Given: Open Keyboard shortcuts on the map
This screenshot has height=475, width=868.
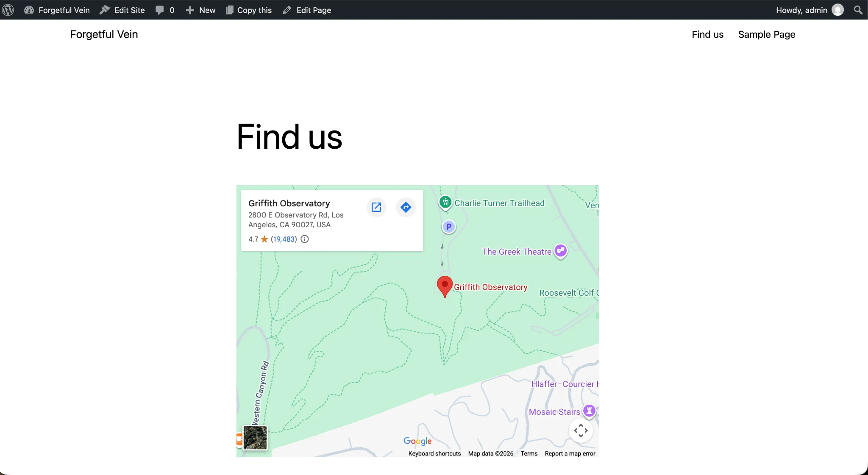Looking at the screenshot, I should [434, 453].
